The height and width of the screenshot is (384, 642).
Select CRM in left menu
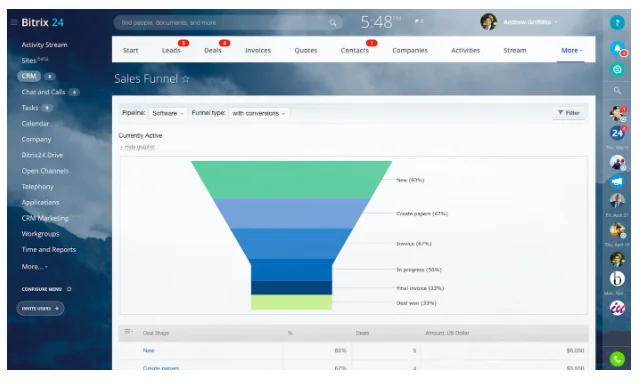(x=29, y=76)
